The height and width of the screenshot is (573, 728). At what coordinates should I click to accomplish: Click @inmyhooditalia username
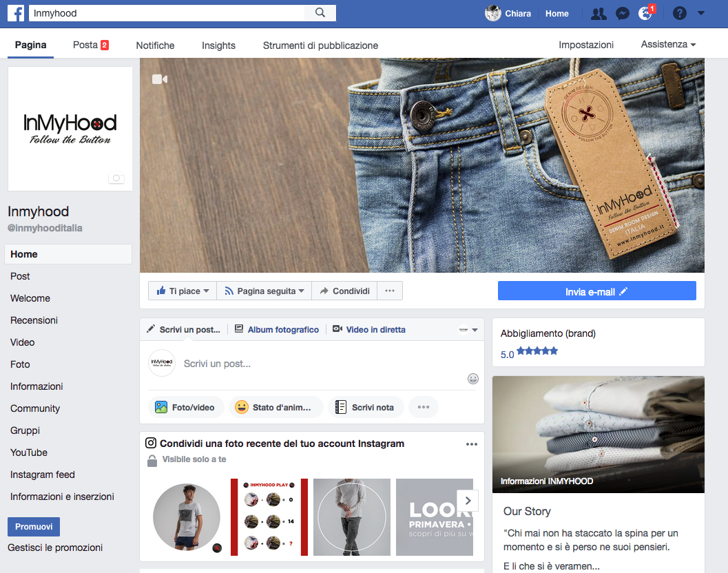(x=45, y=228)
